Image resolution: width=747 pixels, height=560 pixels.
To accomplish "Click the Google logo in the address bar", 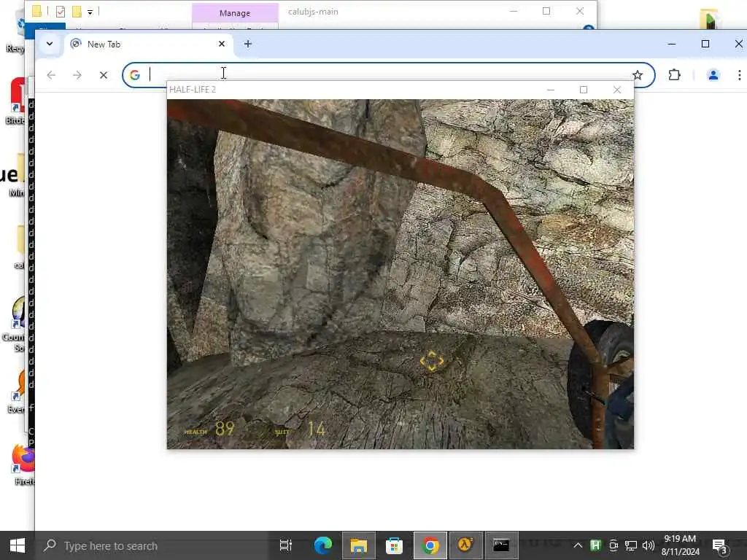I will [135, 75].
